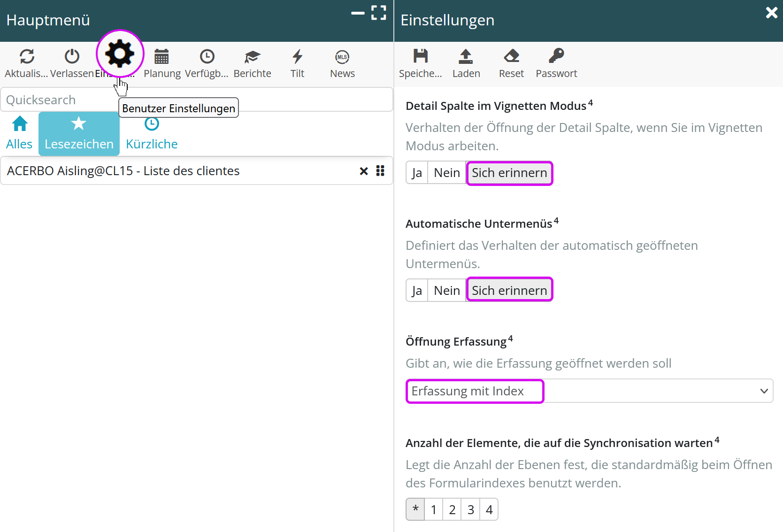Choose Sich erinnern for Automatische Untermenüs

tap(509, 291)
